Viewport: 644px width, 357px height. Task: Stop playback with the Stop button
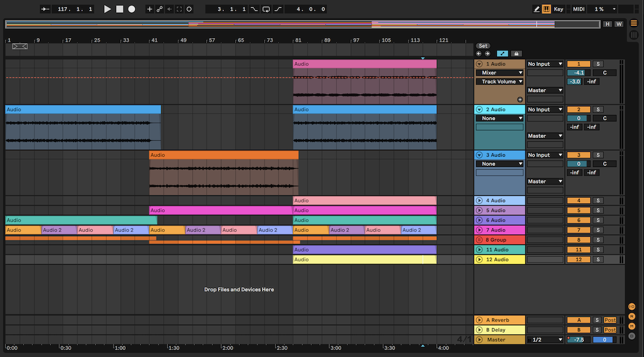(120, 9)
